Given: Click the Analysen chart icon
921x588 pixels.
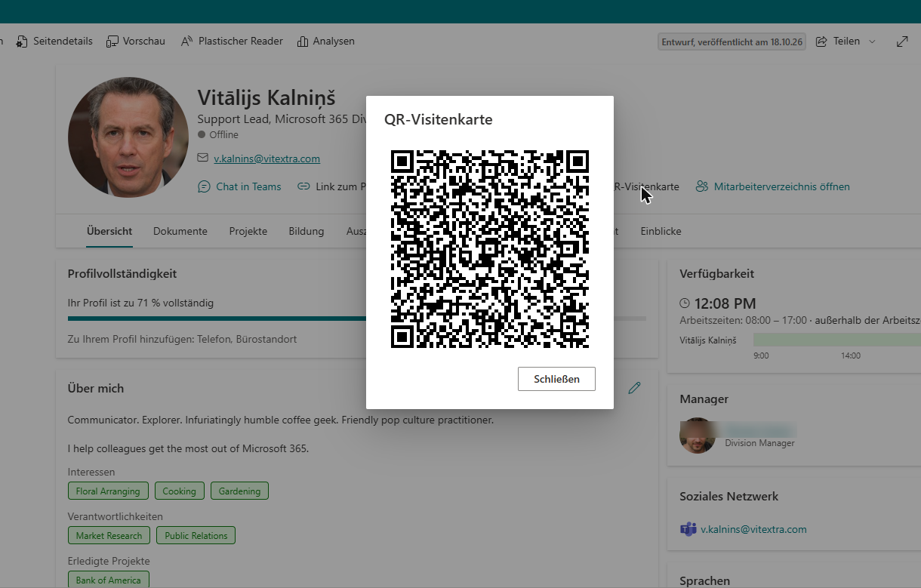Looking at the screenshot, I should [303, 42].
